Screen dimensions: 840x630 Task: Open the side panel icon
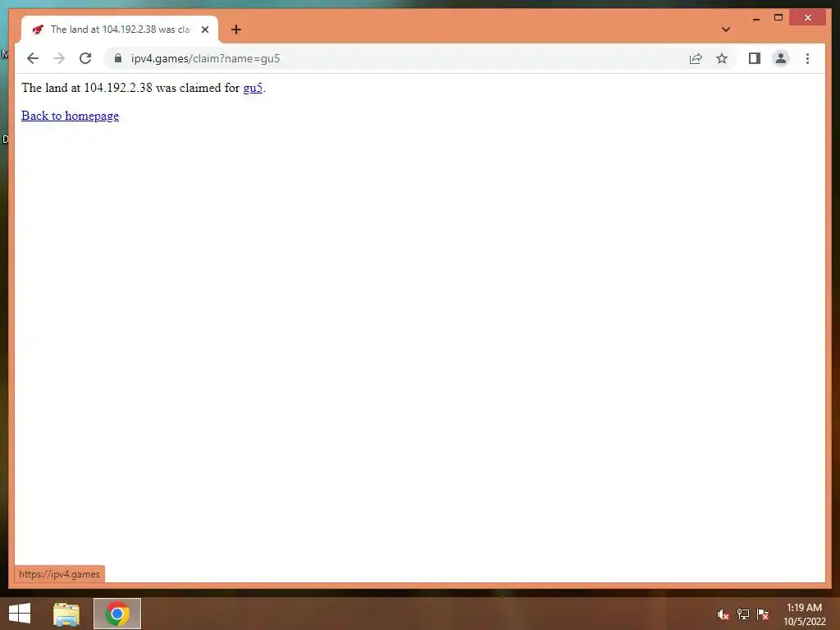coord(755,58)
